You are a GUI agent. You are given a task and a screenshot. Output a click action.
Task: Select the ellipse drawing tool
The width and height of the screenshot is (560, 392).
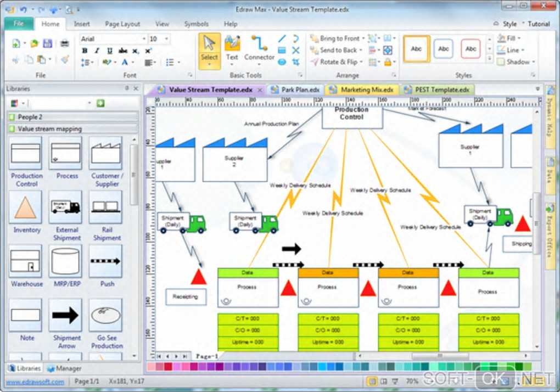[282, 62]
